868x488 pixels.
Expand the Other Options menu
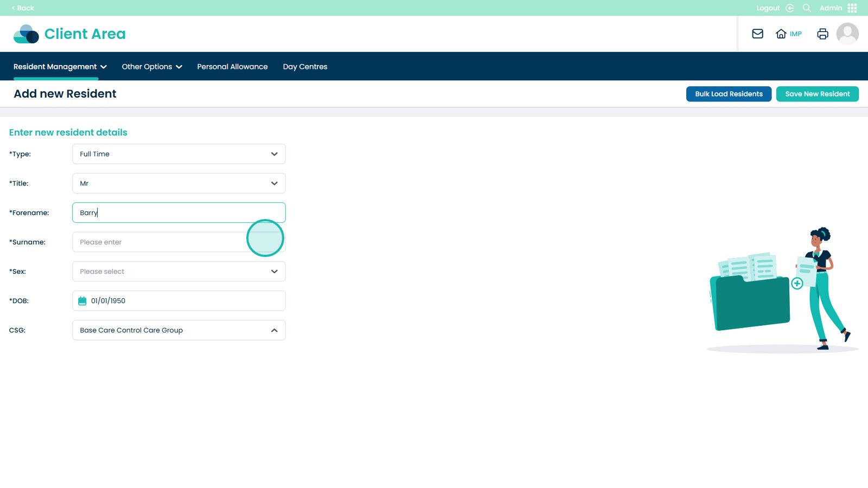(151, 67)
